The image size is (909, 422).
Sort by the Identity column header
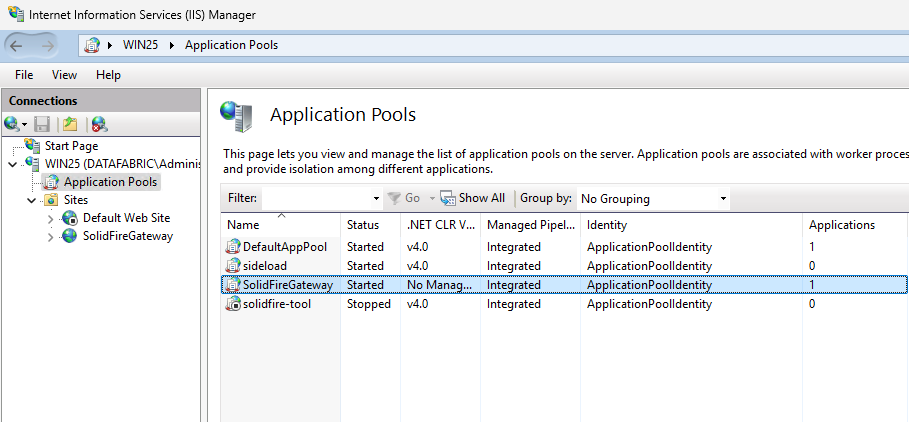[692, 225]
